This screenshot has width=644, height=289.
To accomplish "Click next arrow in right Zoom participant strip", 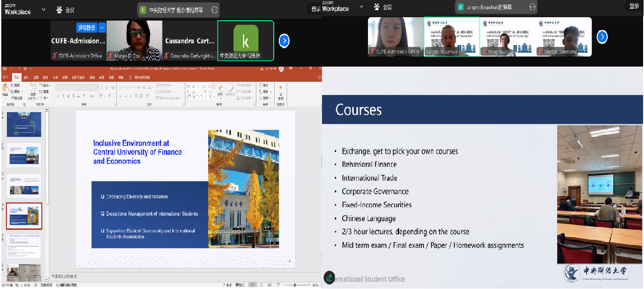I will [602, 37].
